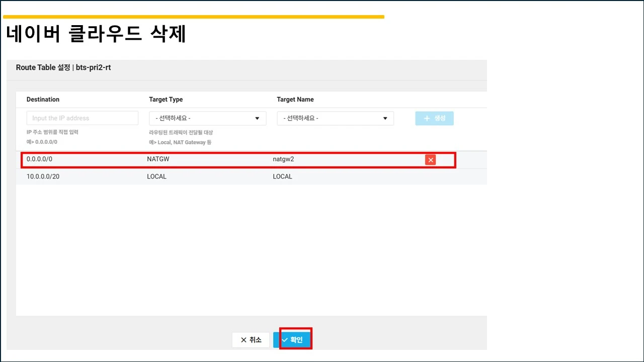Click the 취소 cancel button
644x362 pixels.
(251, 340)
